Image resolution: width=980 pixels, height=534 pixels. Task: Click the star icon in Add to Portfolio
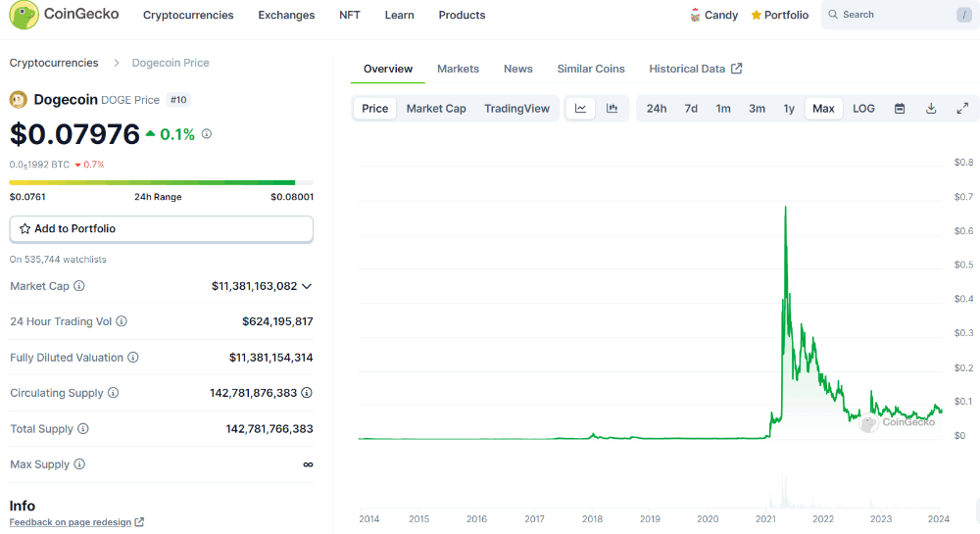pos(25,228)
